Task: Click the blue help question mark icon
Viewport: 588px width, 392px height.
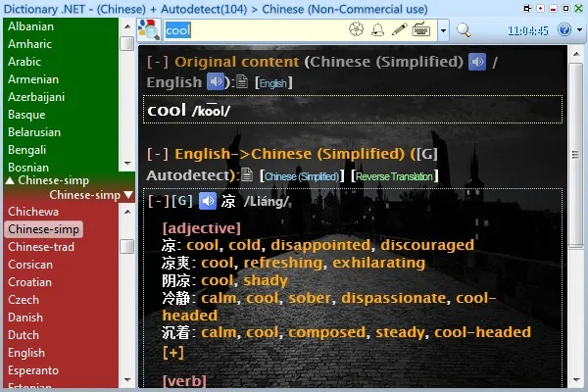Action: (x=564, y=29)
